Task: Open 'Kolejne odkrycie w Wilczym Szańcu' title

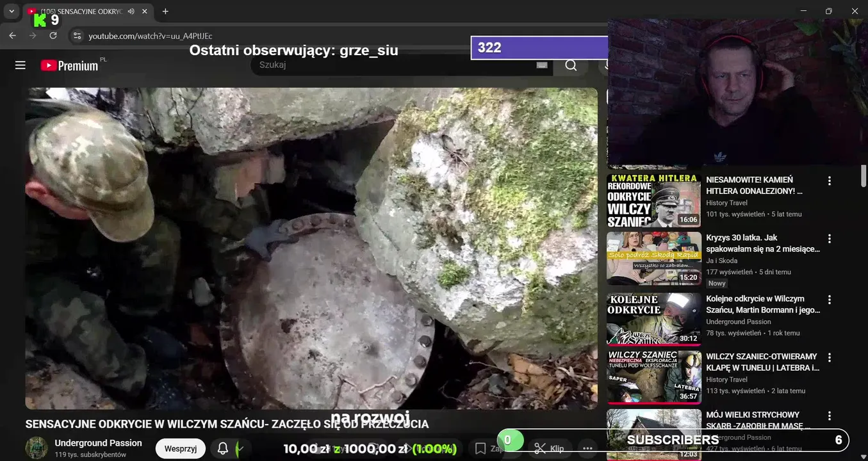Action: [763, 304]
